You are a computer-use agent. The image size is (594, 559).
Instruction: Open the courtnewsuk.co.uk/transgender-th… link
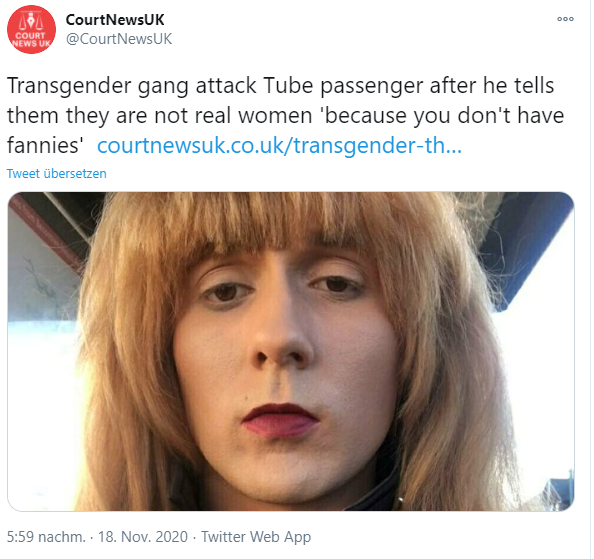280,145
